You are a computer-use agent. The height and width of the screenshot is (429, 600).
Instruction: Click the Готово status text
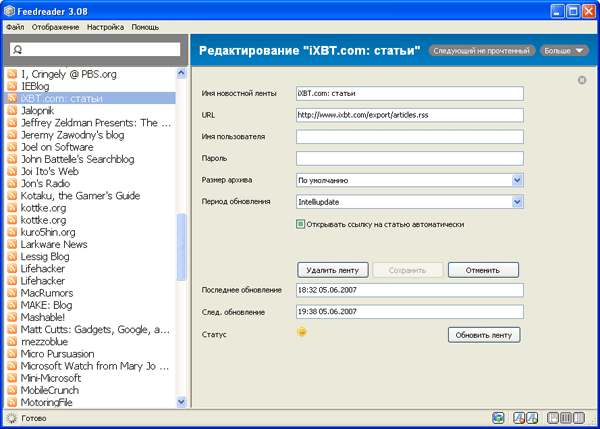pyautogui.click(x=34, y=418)
